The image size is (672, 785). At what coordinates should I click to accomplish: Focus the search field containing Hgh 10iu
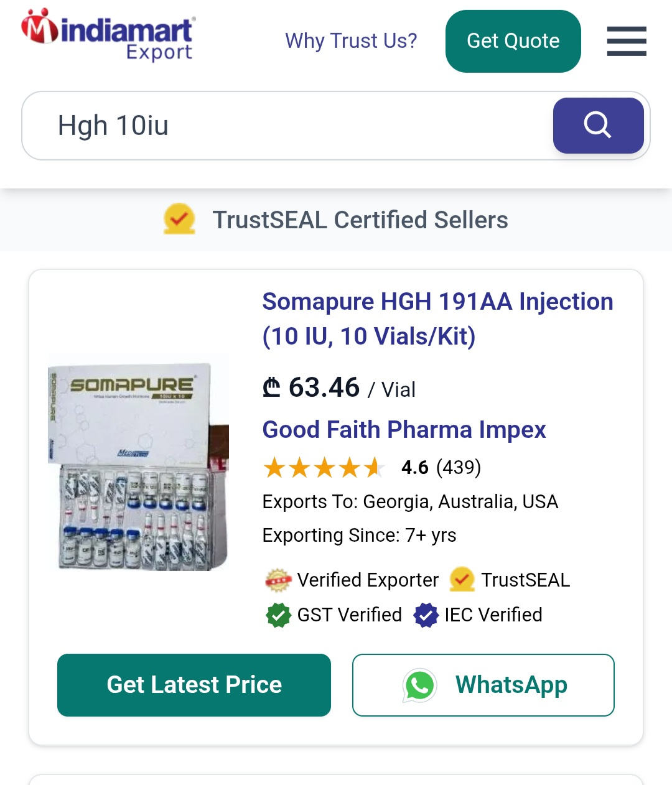click(x=286, y=126)
